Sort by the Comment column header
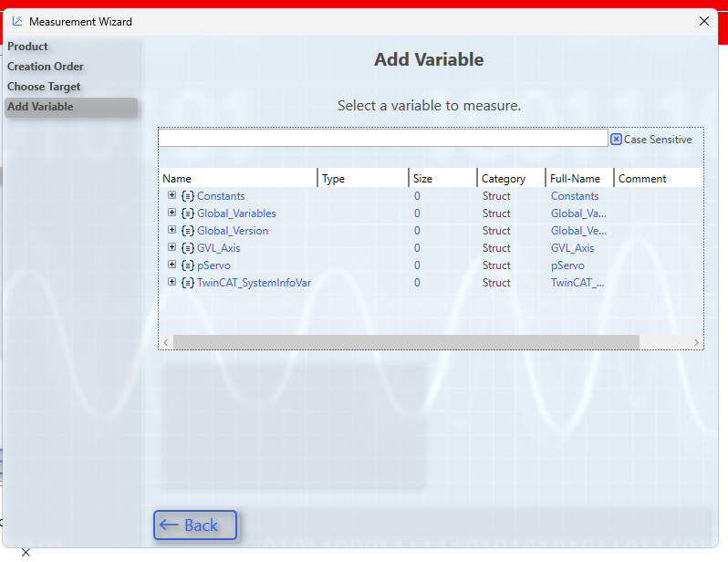 click(x=659, y=178)
